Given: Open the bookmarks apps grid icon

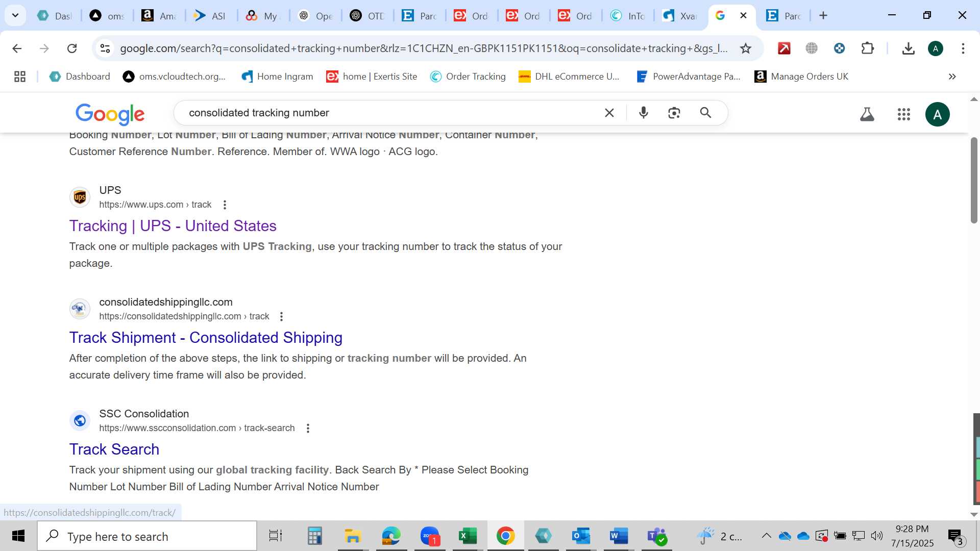Looking at the screenshot, I should (x=20, y=77).
